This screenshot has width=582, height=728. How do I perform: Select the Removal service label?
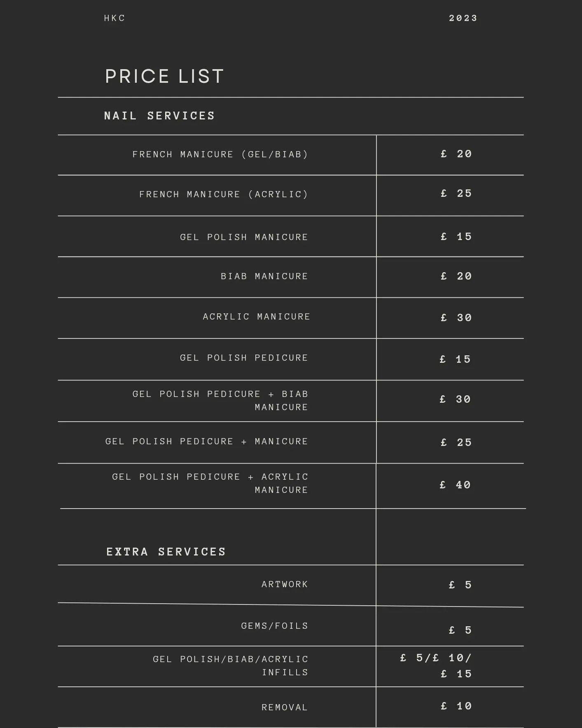pyautogui.click(x=285, y=707)
